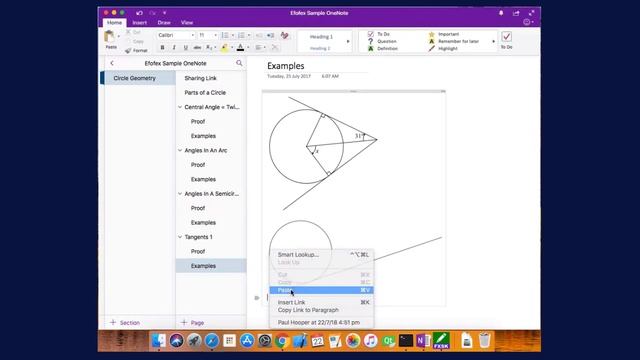Click the Redo arrow in title bar

tap(152, 13)
